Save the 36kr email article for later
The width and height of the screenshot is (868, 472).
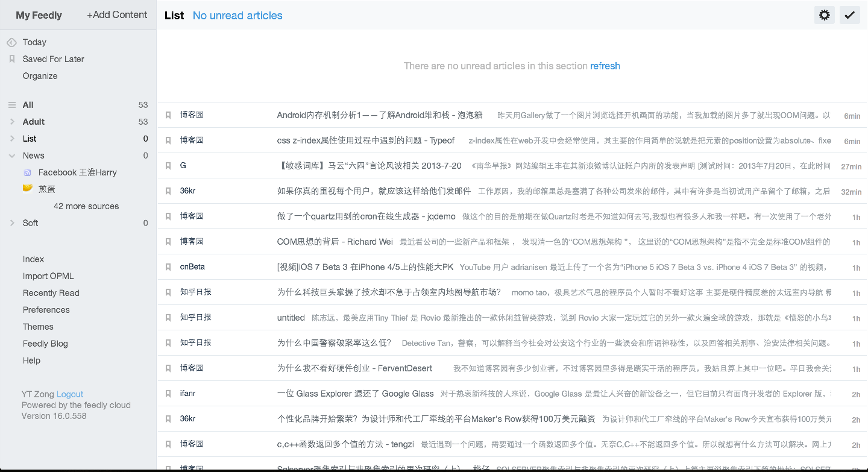(x=168, y=190)
